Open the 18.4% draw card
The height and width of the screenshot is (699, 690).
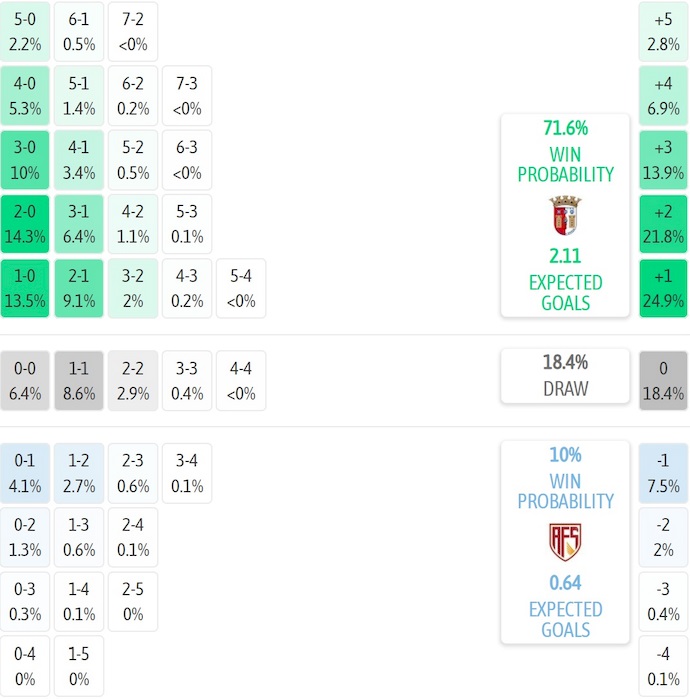tap(565, 376)
